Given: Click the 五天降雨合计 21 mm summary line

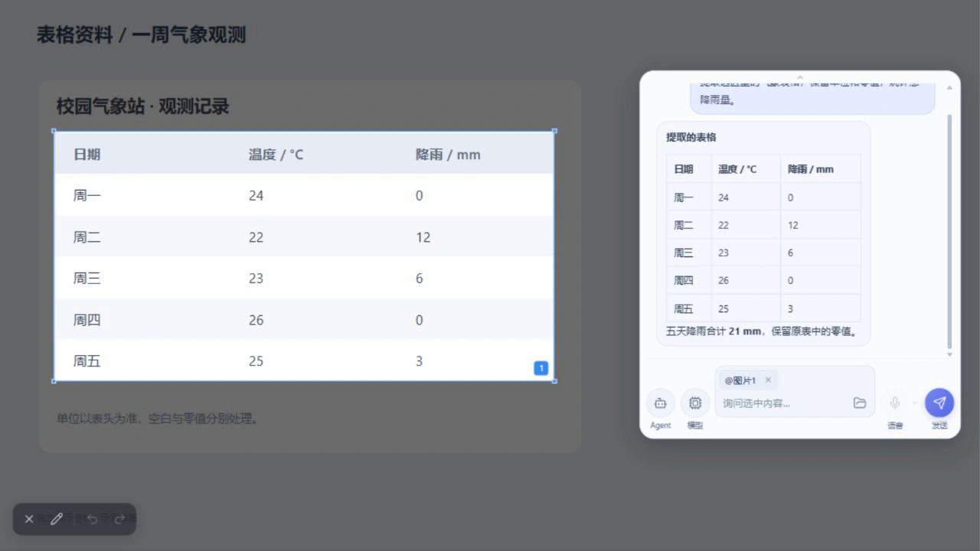Looking at the screenshot, I should point(763,332).
